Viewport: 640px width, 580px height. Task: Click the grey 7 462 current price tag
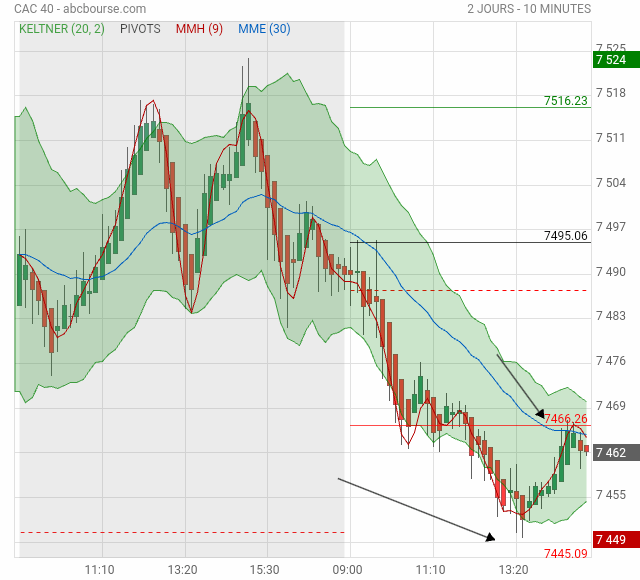point(616,453)
